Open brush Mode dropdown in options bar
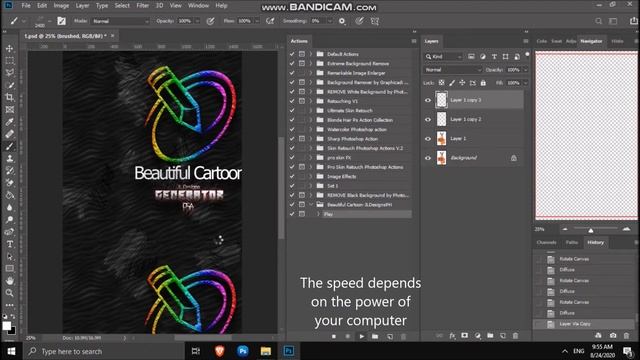 [x=120, y=21]
